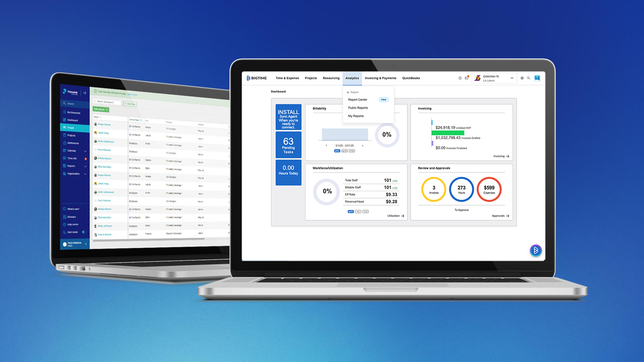
Task: Sort by the Name column in Primetric
Action: pos(97,117)
